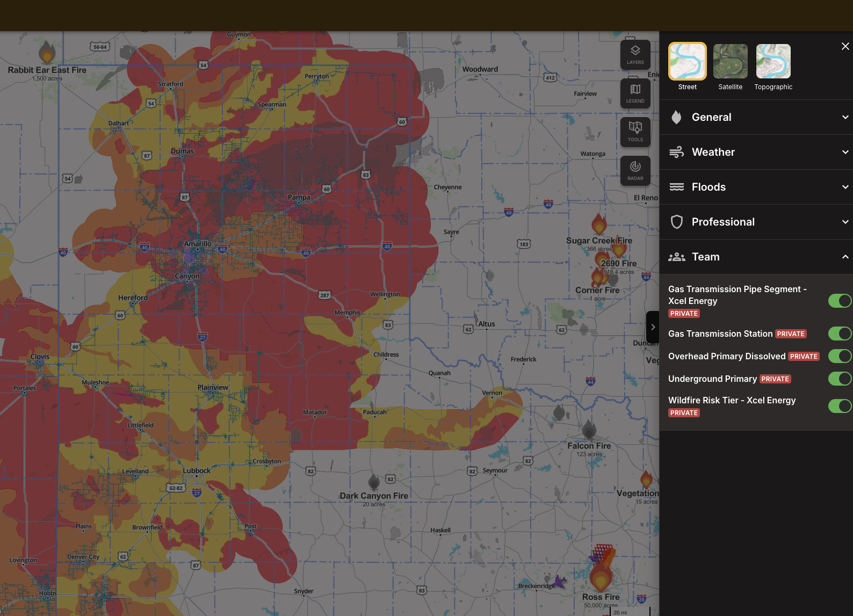The image size is (853, 616).
Task: Select the Topographic basemap thumbnail
Action: 774,61
